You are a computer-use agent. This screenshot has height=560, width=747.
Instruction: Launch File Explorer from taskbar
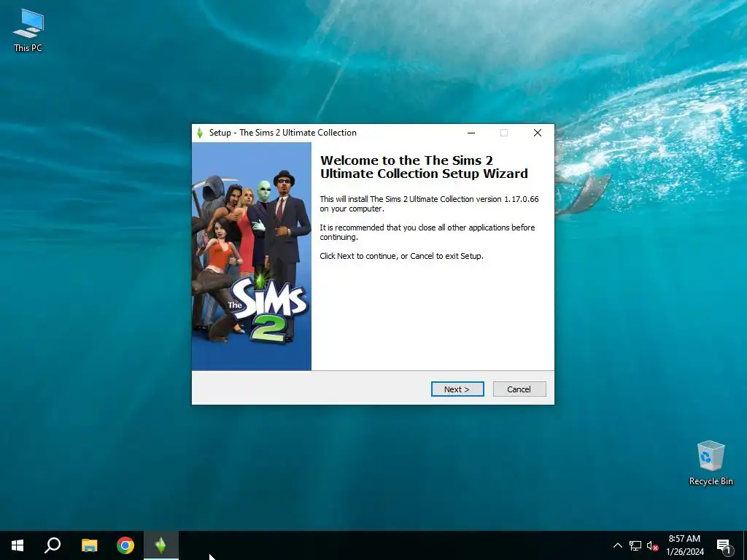(89, 545)
